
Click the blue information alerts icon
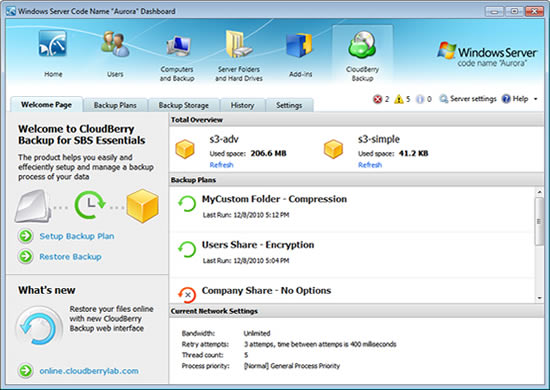(420, 100)
